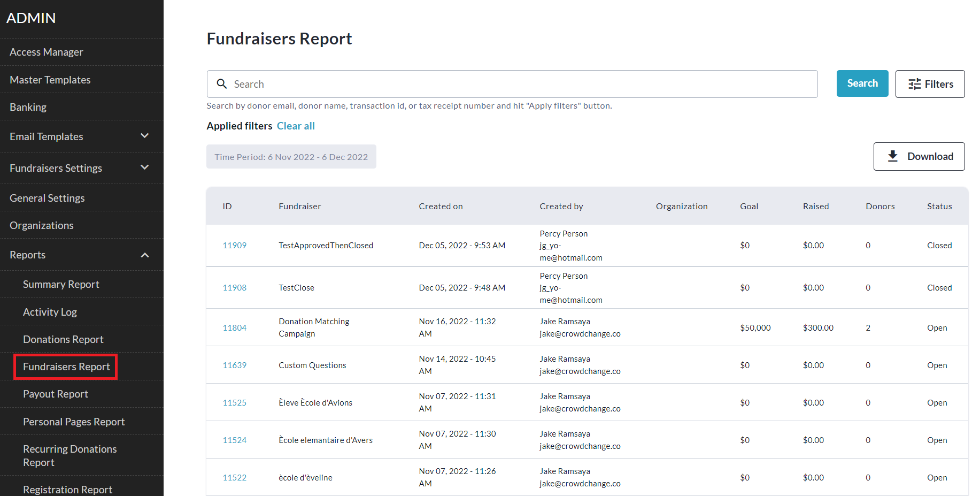Collapse the Reports section chevron
Image resolution: width=980 pixels, height=496 pixels.
pos(144,255)
